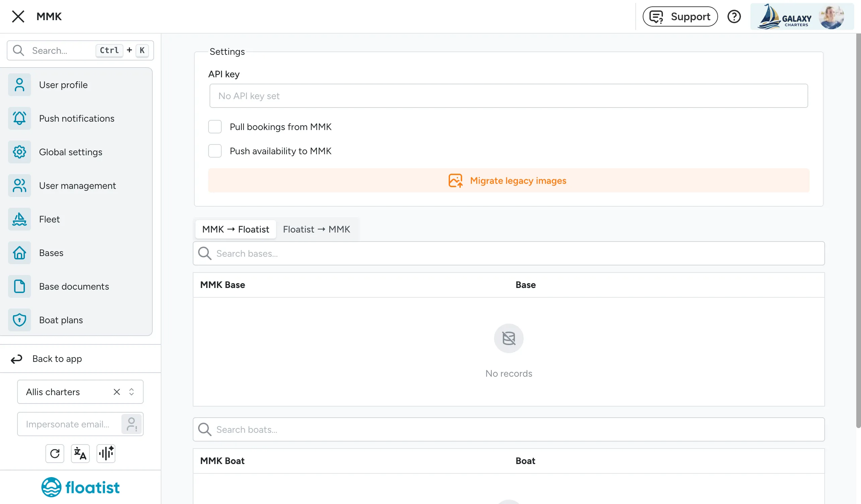Click the Boat column header
This screenshot has height=504, width=861.
[x=525, y=461]
